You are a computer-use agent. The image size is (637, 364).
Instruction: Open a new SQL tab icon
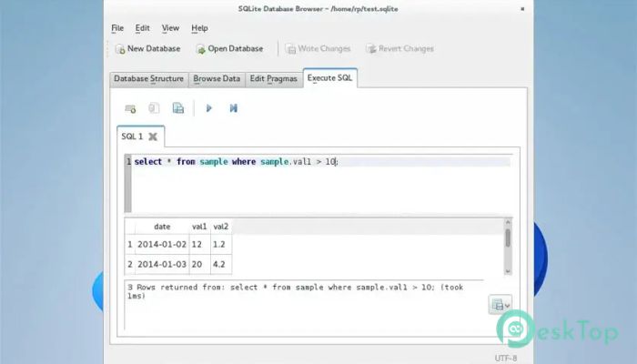[x=130, y=108]
